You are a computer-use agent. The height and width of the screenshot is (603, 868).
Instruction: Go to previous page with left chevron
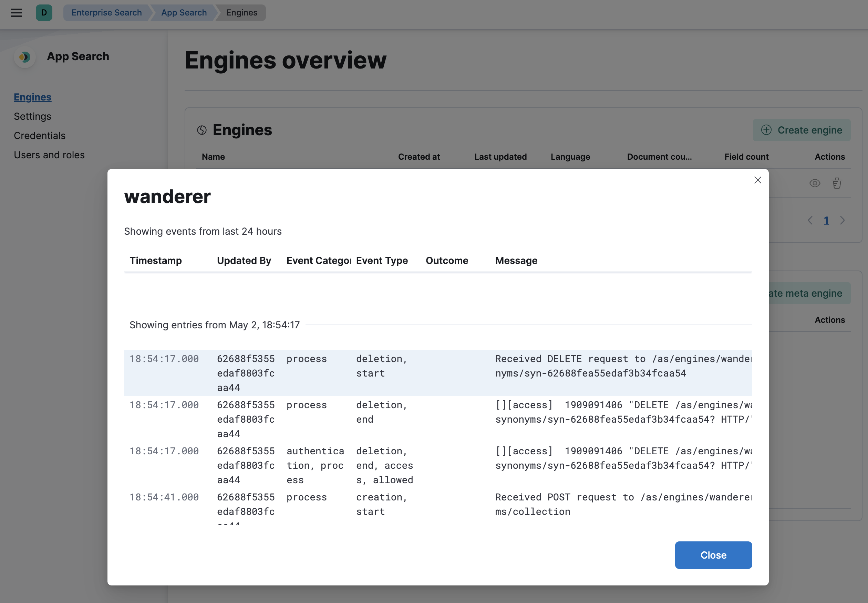[x=810, y=220]
